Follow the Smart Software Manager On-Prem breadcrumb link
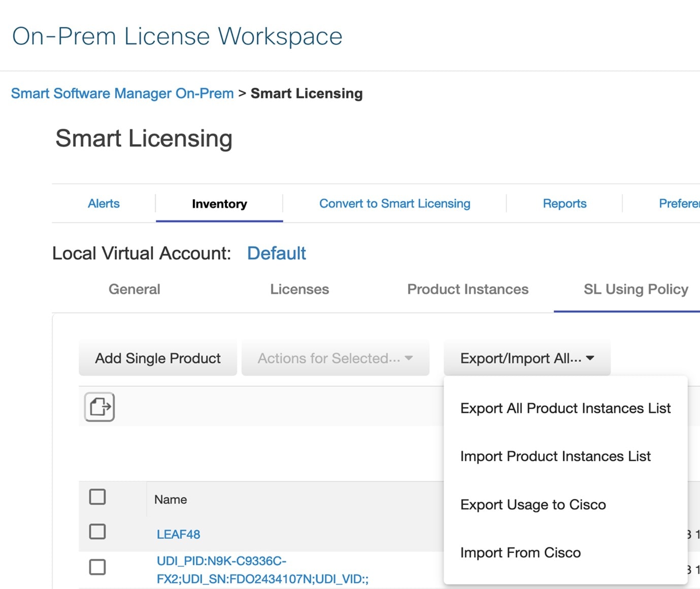 coord(122,93)
